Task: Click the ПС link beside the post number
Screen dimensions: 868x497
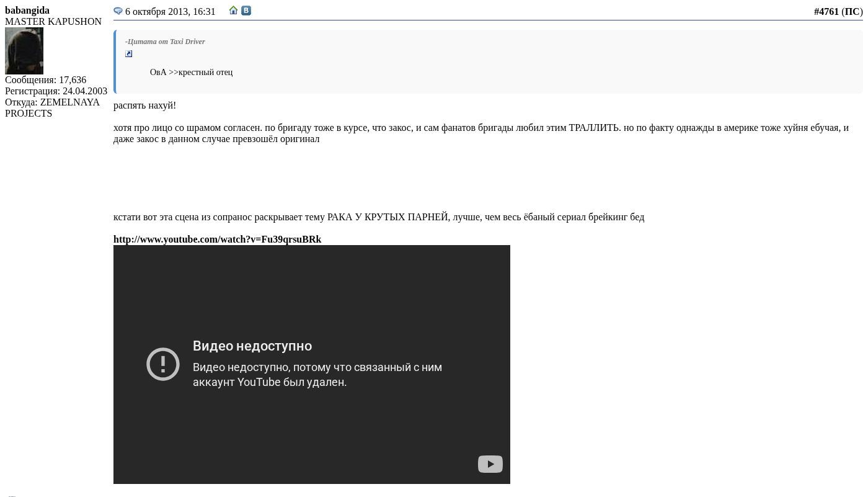Action: pyautogui.click(x=852, y=12)
